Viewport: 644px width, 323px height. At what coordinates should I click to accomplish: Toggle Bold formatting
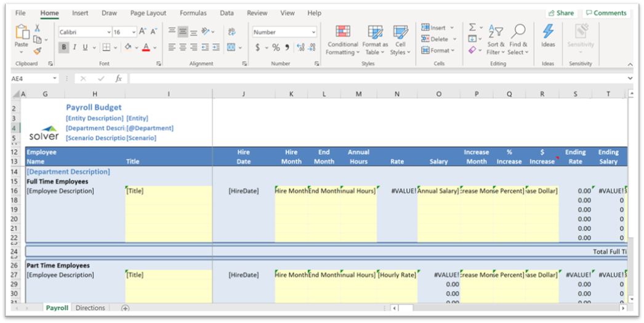pos(64,47)
